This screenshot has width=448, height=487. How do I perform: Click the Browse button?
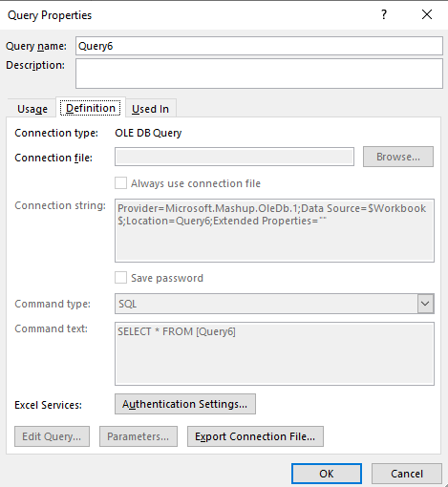click(398, 157)
